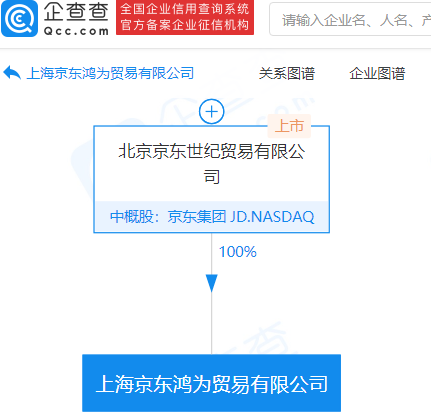Open 上海京东鸿为贸易有限公司 breadcrumb link
Viewport: 431px width, 412px height.
(x=110, y=73)
